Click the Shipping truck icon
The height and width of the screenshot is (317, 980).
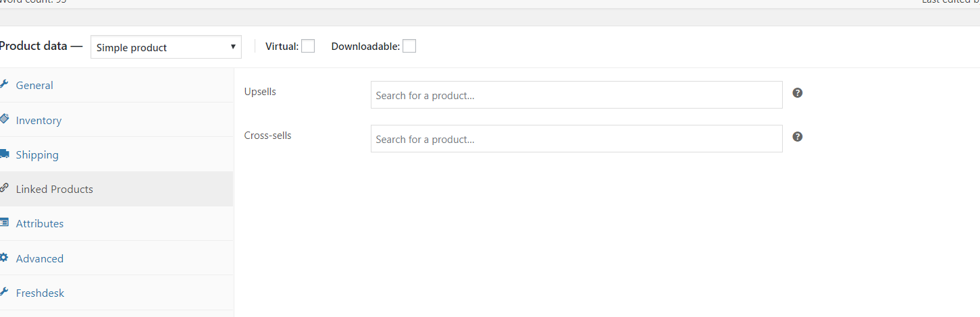click(x=4, y=154)
